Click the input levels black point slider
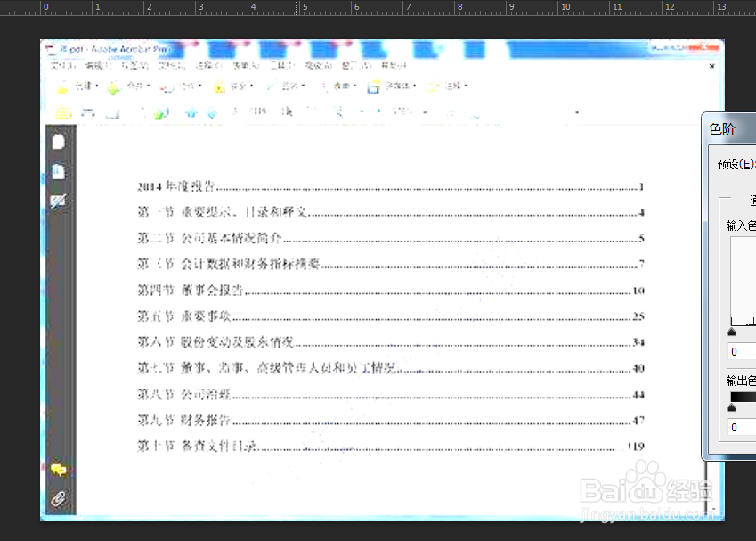The height and width of the screenshot is (541, 756). tap(731, 332)
